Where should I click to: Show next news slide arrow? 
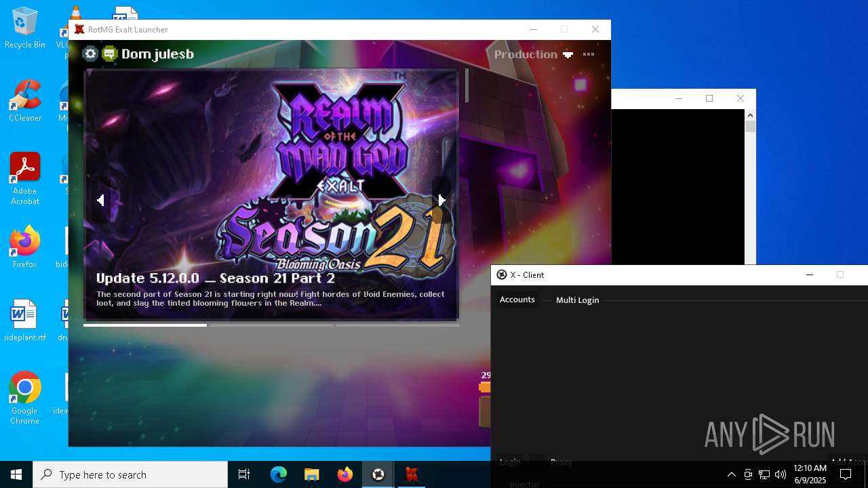coord(441,200)
